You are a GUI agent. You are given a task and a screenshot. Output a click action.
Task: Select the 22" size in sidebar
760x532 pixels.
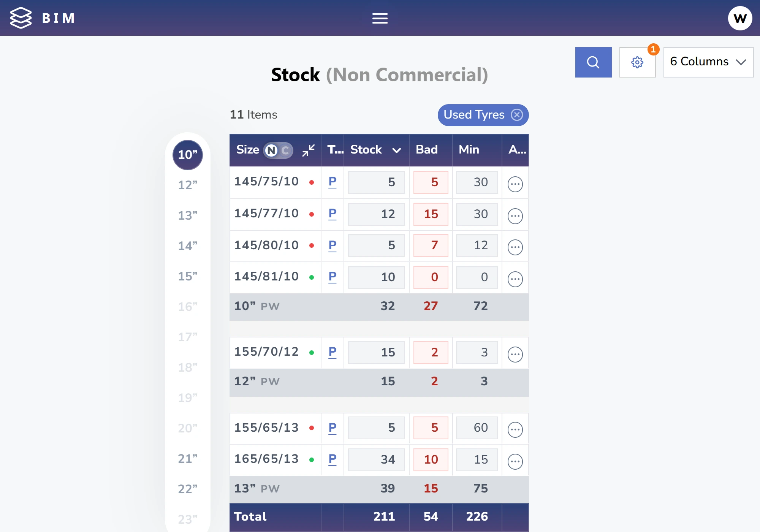point(188,489)
